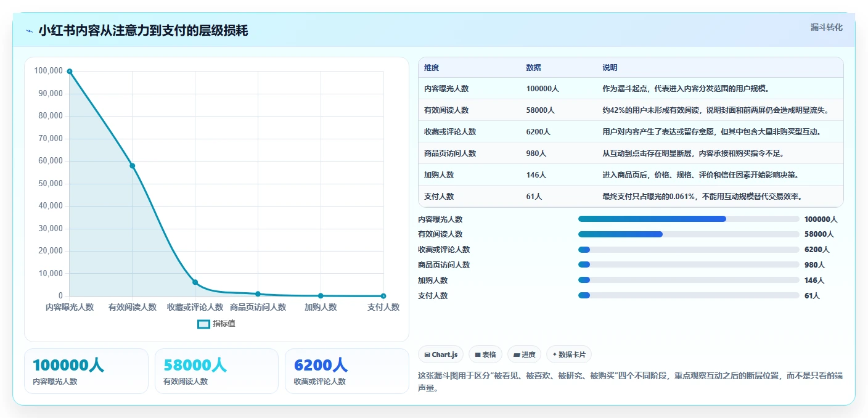Viewport: 868px width, 418px height.
Task: Click table value 146人
Action: pyautogui.click(x=536, y=175)
